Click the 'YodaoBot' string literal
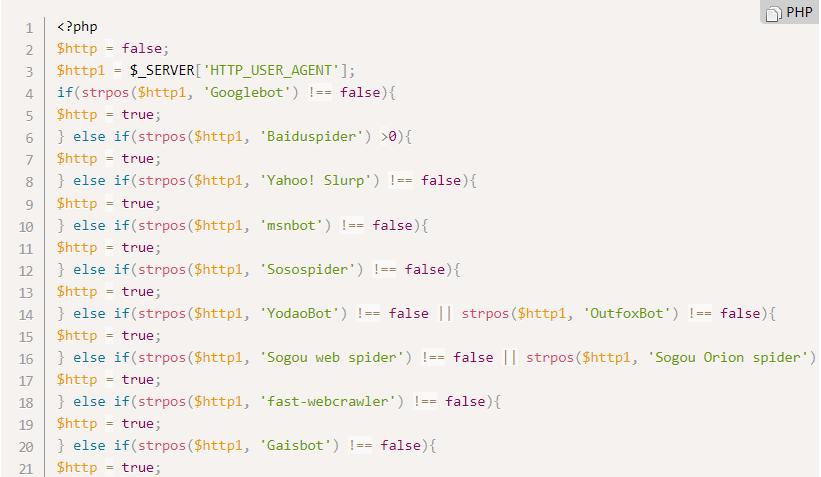The image size is (821, 477). click(299, 314)
